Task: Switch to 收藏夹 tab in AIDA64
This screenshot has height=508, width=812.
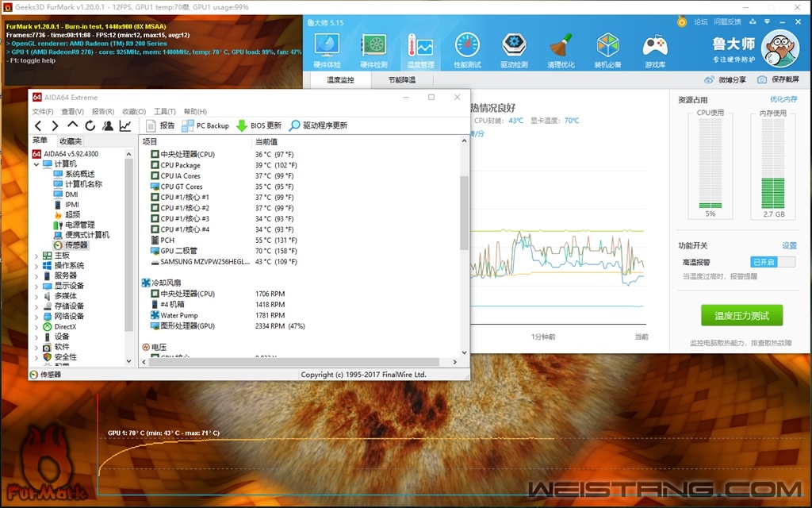Action: tap(71, 141)
